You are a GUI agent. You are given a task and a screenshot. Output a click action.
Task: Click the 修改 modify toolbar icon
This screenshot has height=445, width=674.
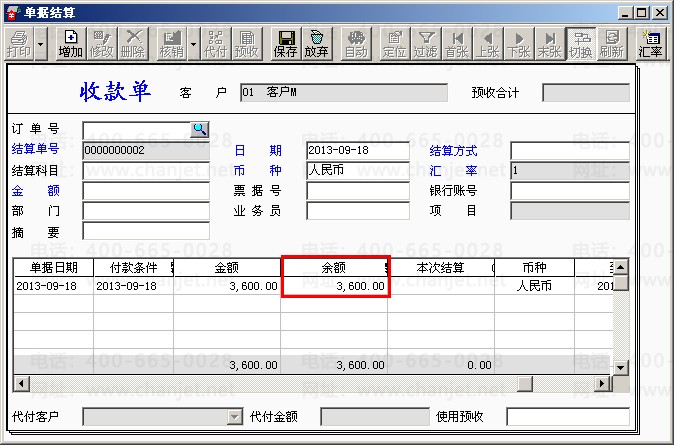tap(101, 44)
